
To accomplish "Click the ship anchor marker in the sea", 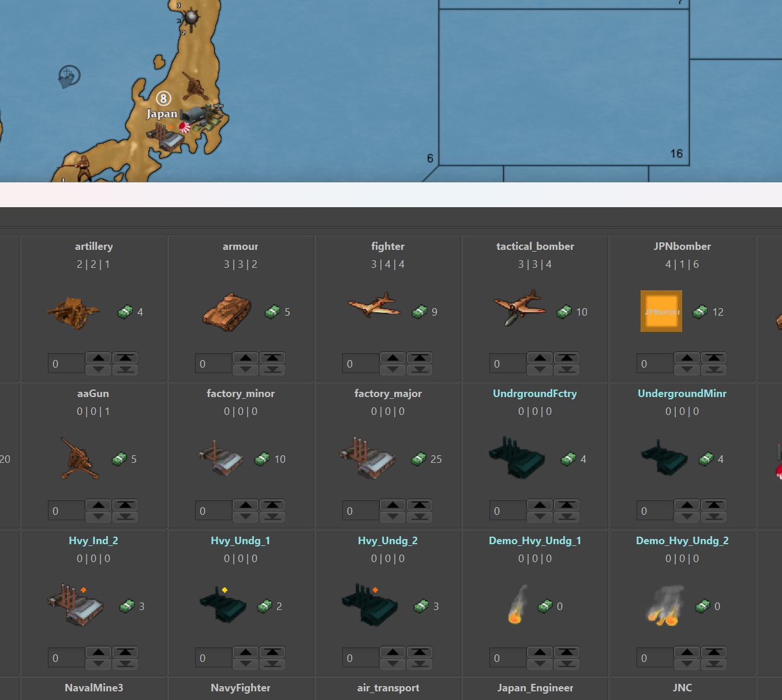I will coord(69,76).
